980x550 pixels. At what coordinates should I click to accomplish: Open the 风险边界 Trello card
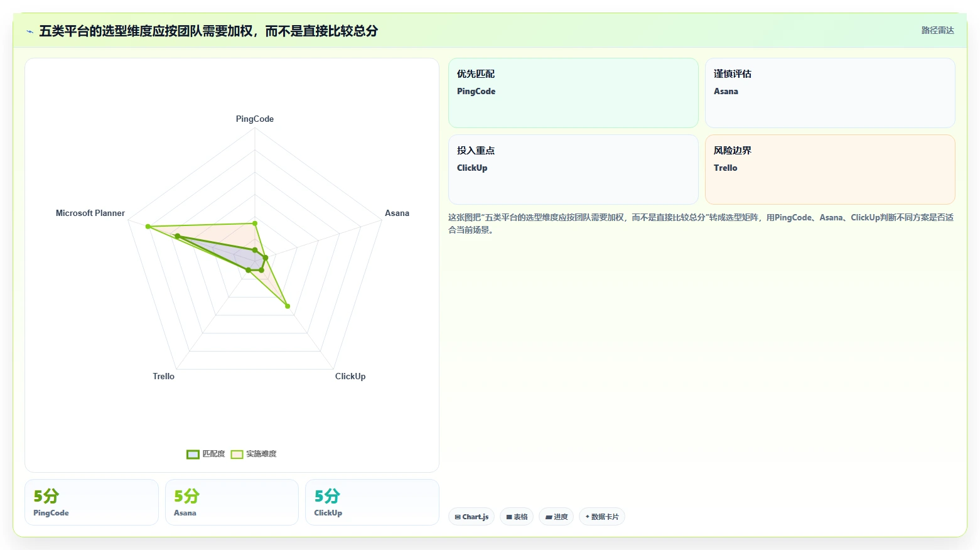830,170
